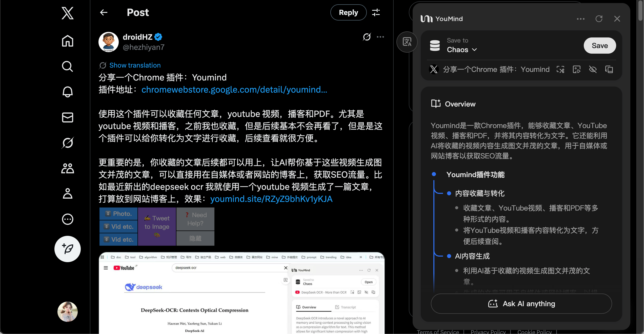Toggle the eye-off visibility icon in YouMind save bar
The image size is (644, 334).
[x=593, y=69]
